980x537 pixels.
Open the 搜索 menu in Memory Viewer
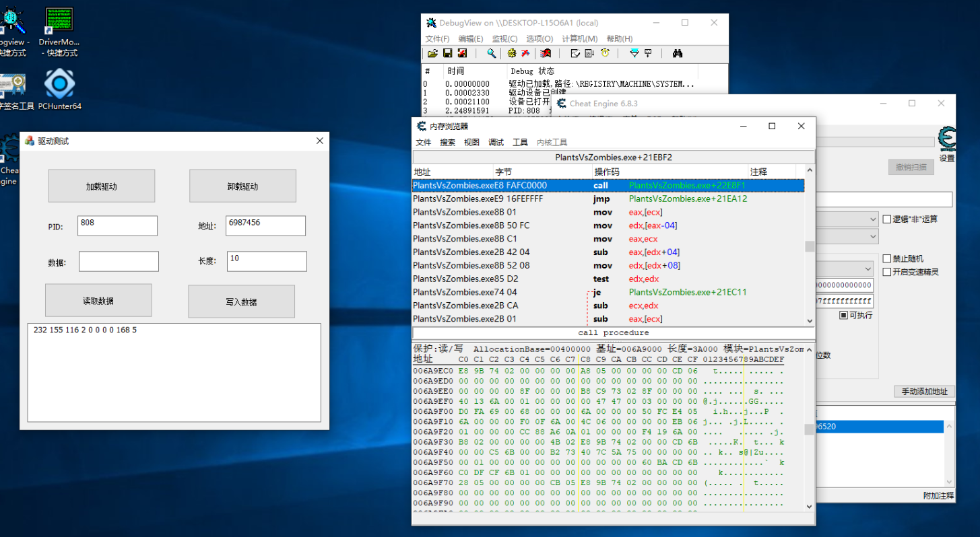[447, 142]
